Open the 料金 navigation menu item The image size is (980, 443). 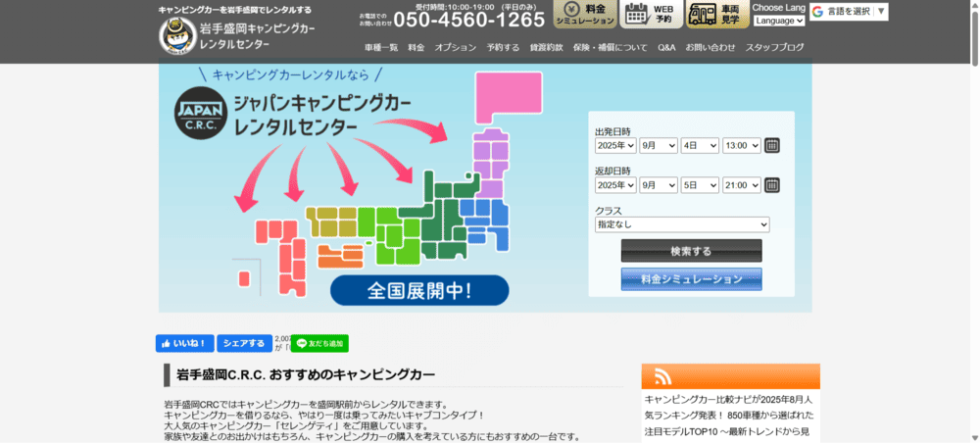416,47
